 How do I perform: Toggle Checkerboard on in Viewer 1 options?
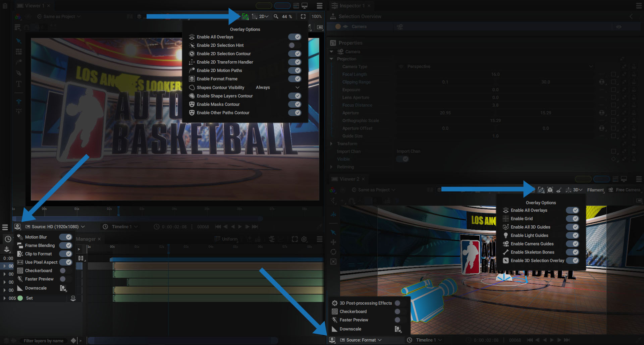point(65,271)
